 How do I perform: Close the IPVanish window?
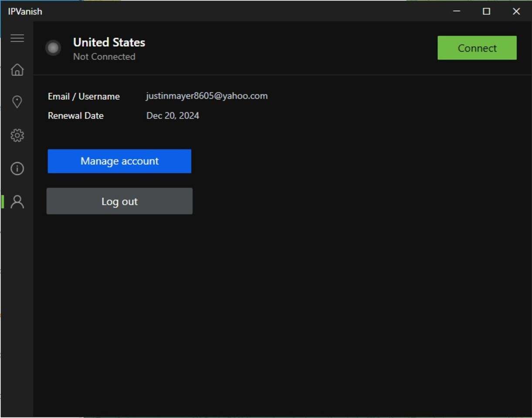[x=516, y=11]
